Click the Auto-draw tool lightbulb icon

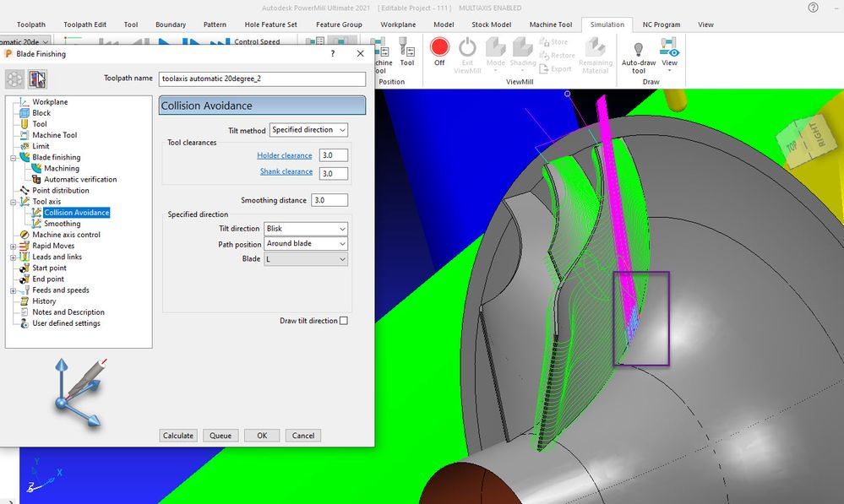(x=639, y=50)
